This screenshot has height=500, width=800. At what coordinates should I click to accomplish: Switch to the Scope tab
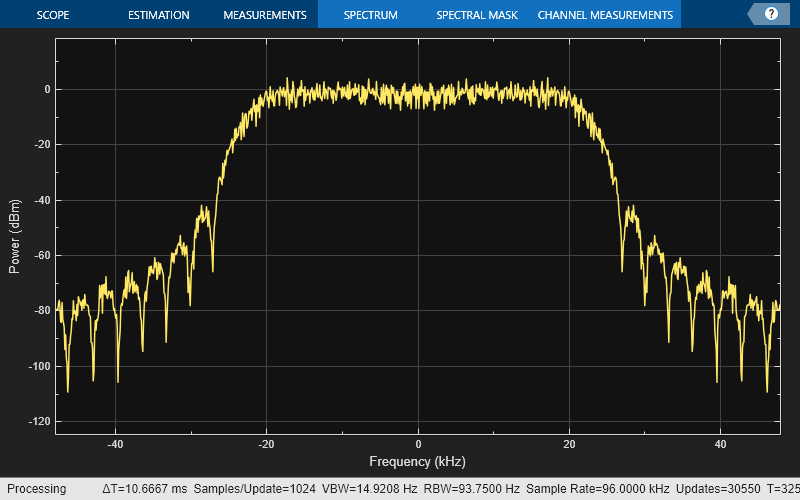pyautogui.click(x=53, y=15)
